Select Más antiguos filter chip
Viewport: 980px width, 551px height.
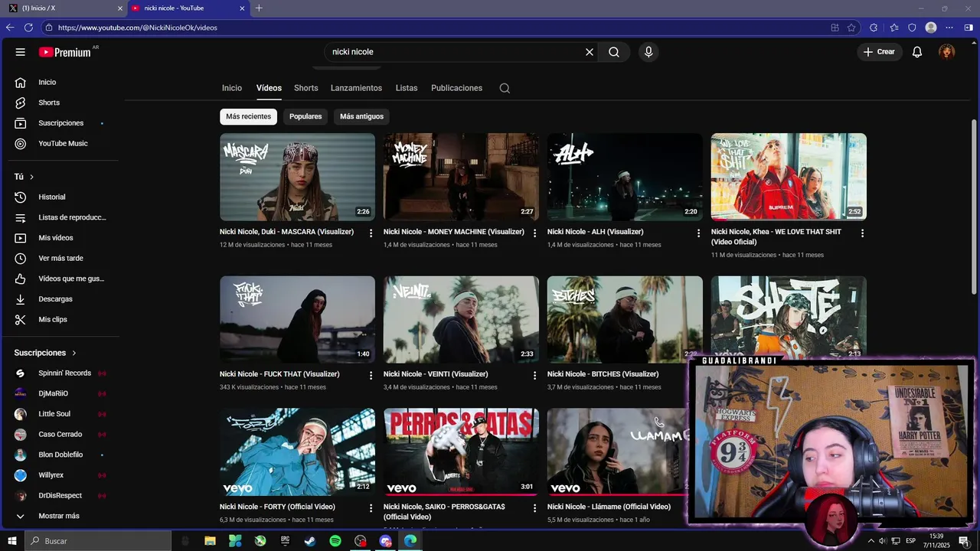tap(361, 116)
